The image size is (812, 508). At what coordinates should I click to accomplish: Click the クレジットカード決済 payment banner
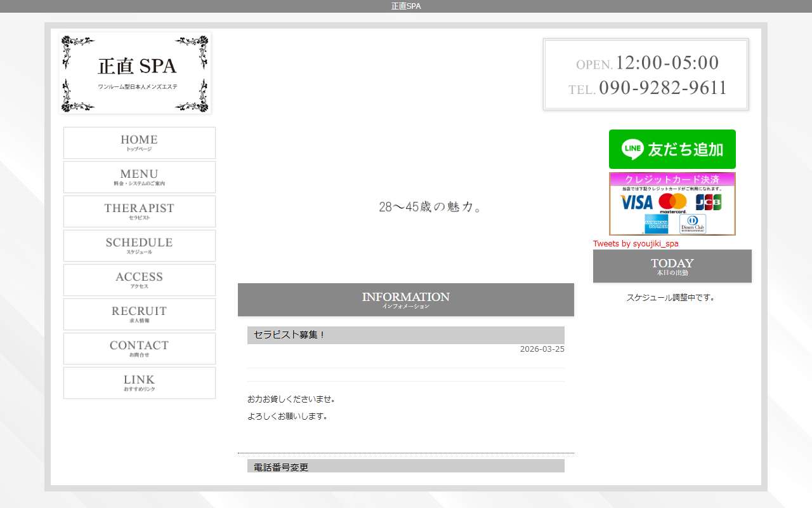click(x=672, y=180)
